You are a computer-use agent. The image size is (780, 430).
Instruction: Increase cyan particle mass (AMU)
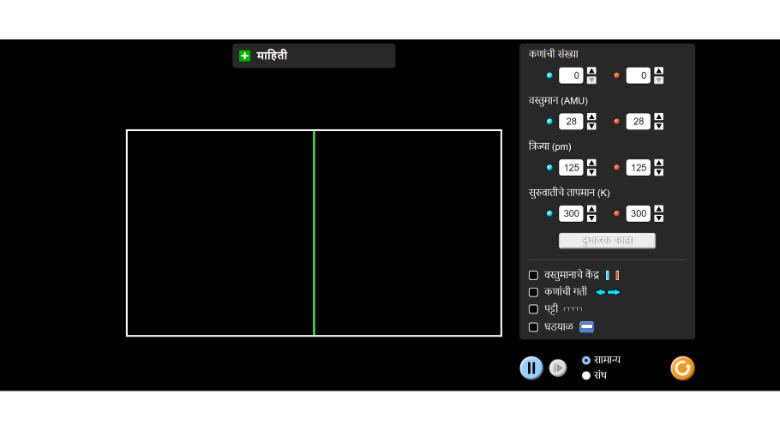coord(592,117)
